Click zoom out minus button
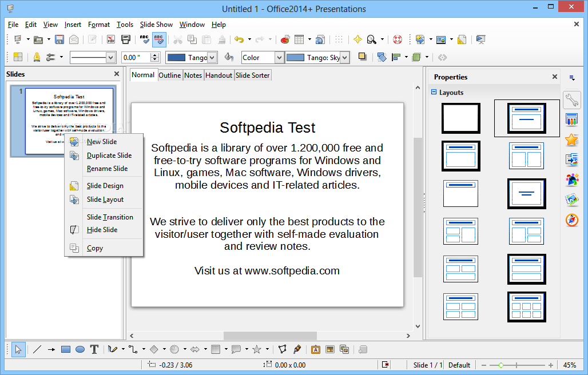Screen dimensions: 588x375 484,365
